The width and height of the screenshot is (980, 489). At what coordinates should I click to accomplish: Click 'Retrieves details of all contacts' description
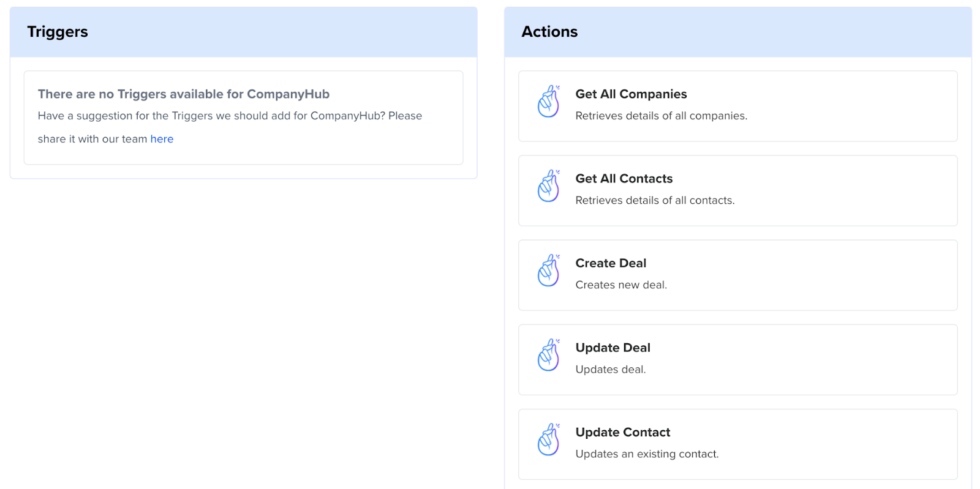655,200
